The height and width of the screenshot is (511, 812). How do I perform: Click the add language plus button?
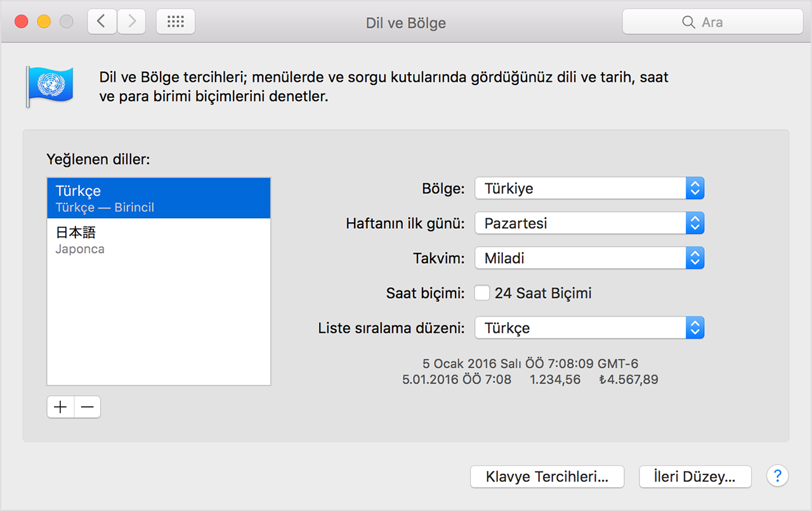click(x=60, y=406)
